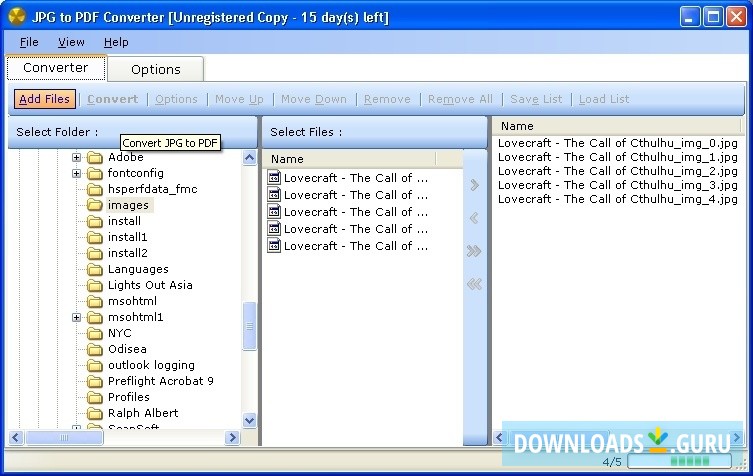
Task: Click the images folder icon
Action: pyautogui.click(x=95, y=205)
